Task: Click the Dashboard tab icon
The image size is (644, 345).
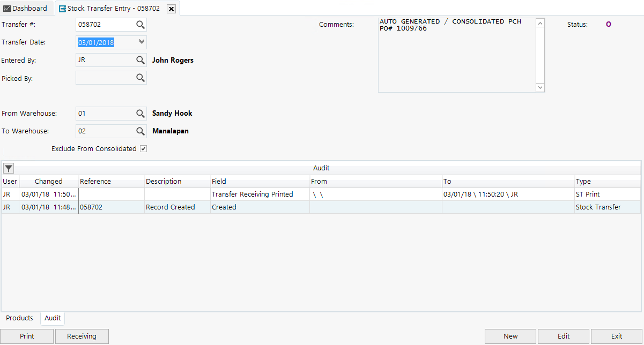Action: (x=8, y=8)
